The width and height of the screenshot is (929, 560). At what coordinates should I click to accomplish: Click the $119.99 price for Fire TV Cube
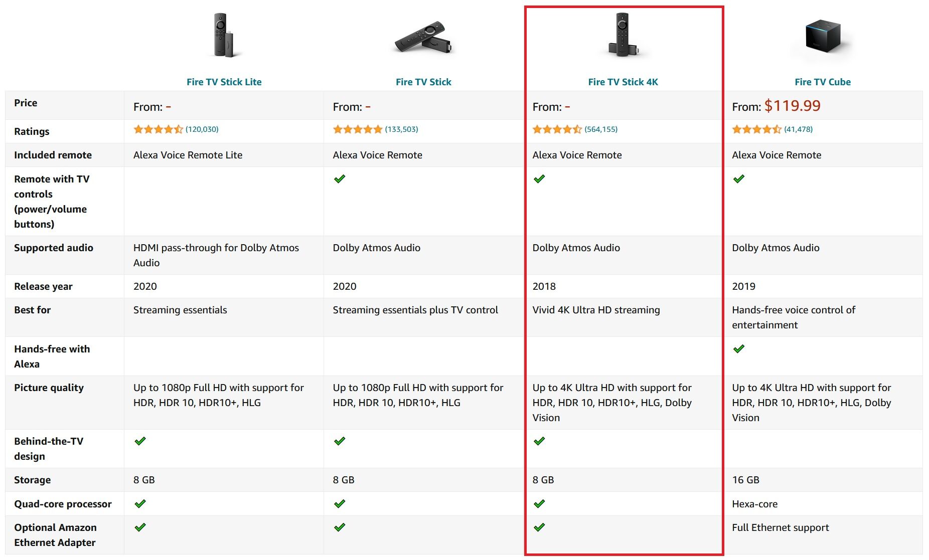(792, 106)
